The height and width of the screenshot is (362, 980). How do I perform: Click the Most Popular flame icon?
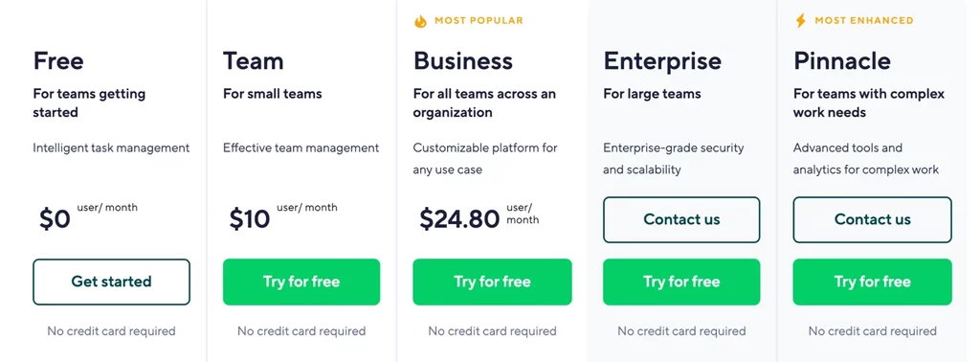[420, 21]
